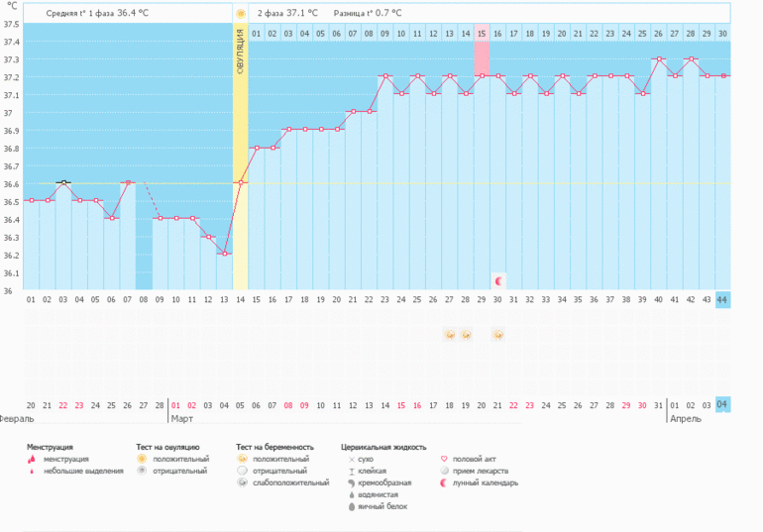This screenshot has width=763, height=532.
Task: Select the black highlighted point on cycle day 03
Action: pos(63,183)
